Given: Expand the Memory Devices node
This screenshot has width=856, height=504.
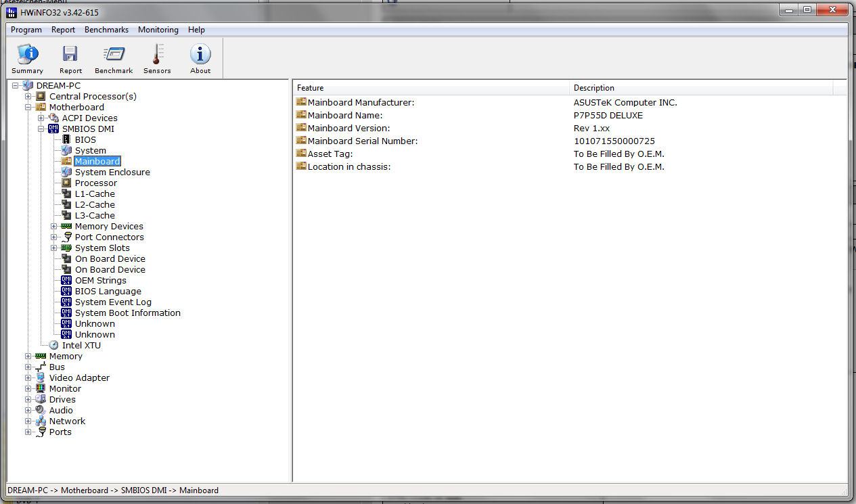Looking at the screenshot, I should click(54, 227).
